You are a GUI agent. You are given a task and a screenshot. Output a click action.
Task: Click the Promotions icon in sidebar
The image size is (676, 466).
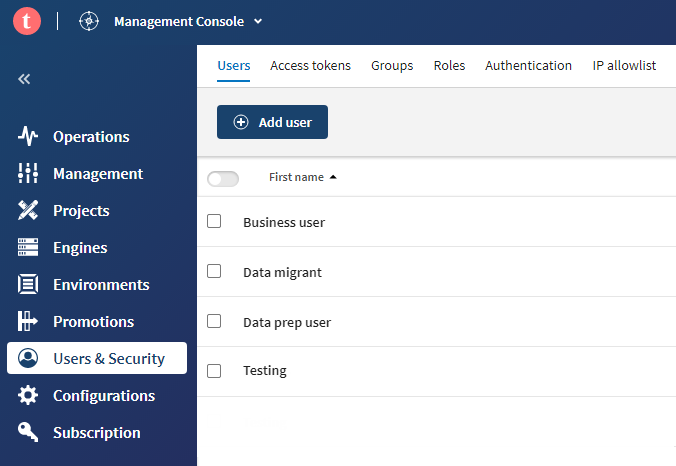pos(28,322)
